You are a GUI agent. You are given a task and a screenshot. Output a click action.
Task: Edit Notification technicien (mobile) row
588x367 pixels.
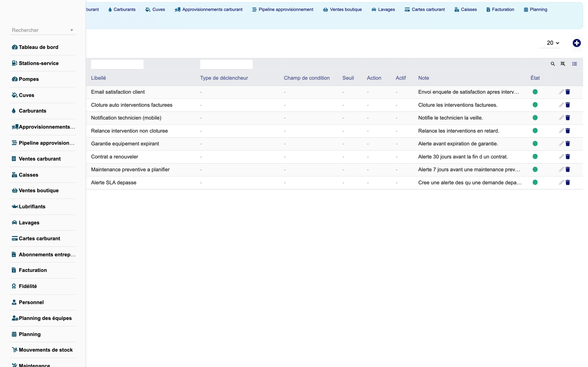pos(561,118)
